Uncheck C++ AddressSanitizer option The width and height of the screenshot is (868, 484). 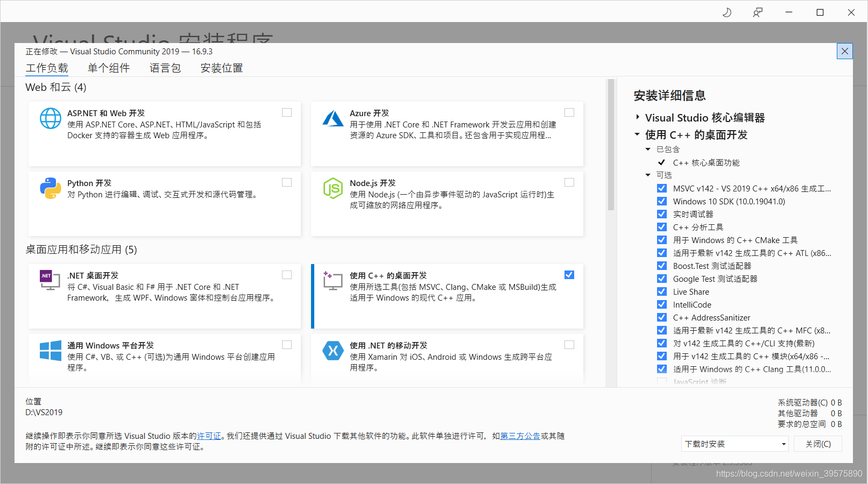click(x=662, y=317)
